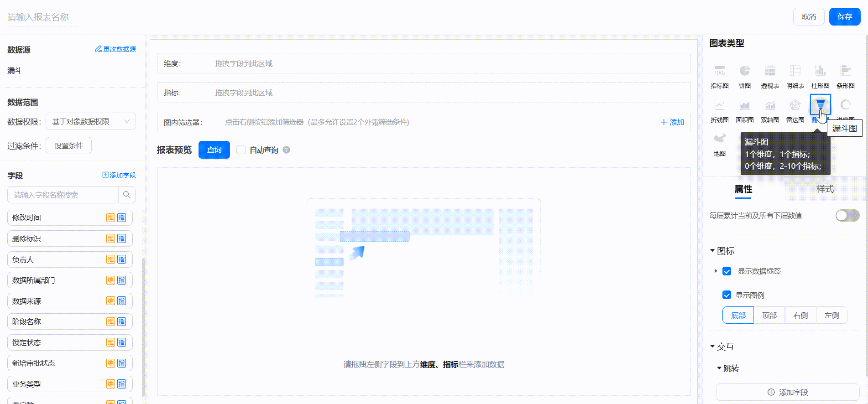Click 添加字段 link in 字段 section
The width and height of the screenshot is (868, 404).
point(119,175)
